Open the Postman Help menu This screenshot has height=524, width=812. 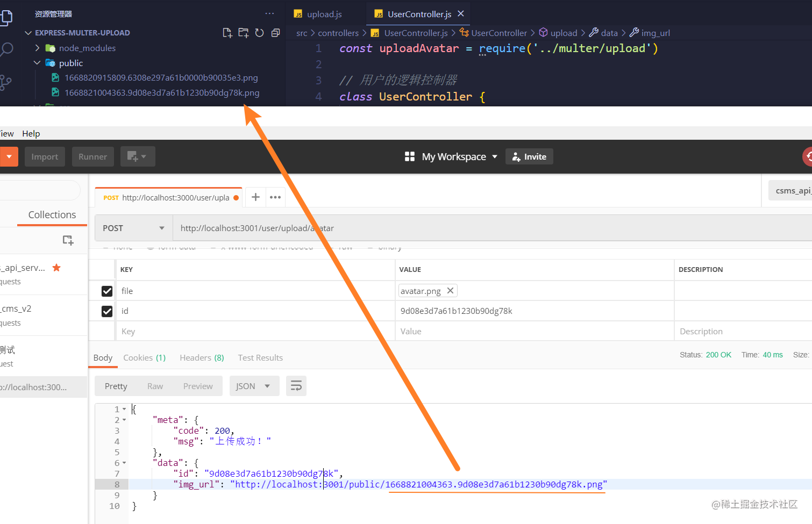tap(31, 133)
